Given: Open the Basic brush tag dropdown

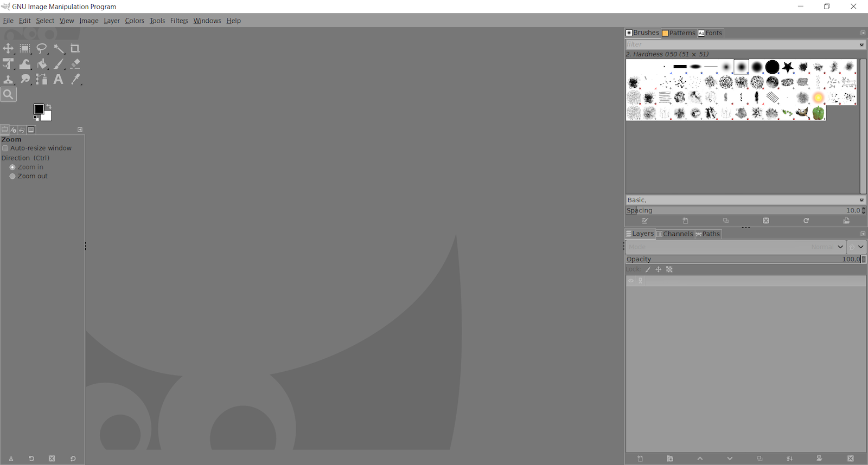Looking at the screenshot, I should point(861,200).
